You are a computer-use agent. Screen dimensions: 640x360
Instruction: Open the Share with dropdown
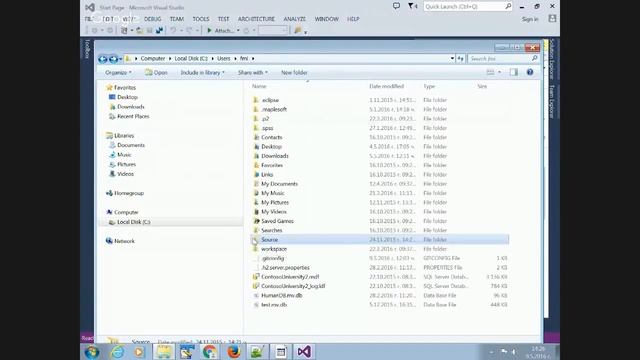pos(253,72)
